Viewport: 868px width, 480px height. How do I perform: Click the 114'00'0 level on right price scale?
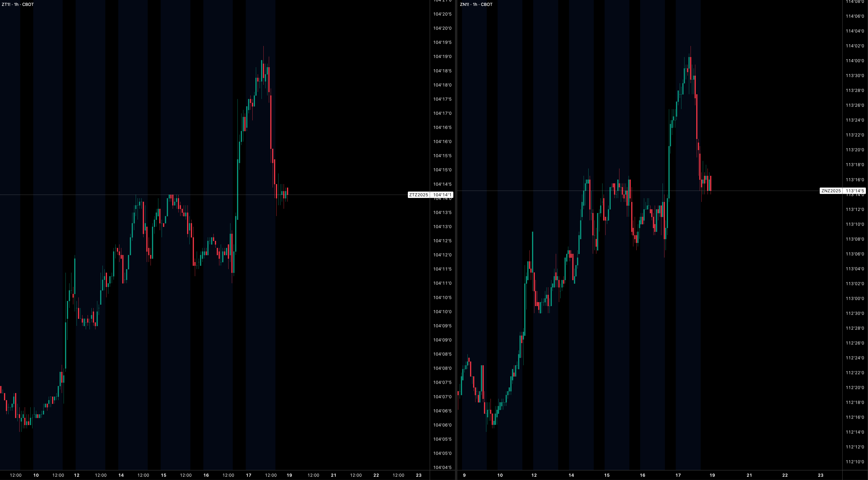(855, 61)
